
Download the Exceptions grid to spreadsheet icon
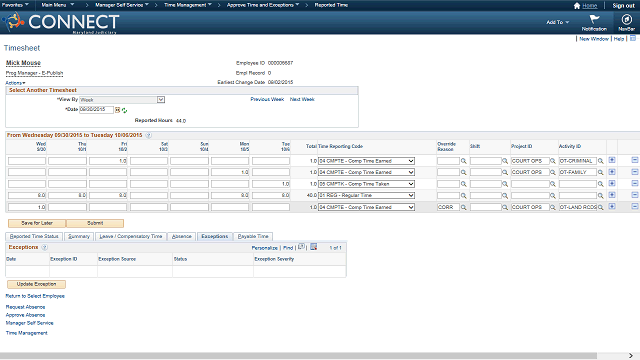coord(313,247)
